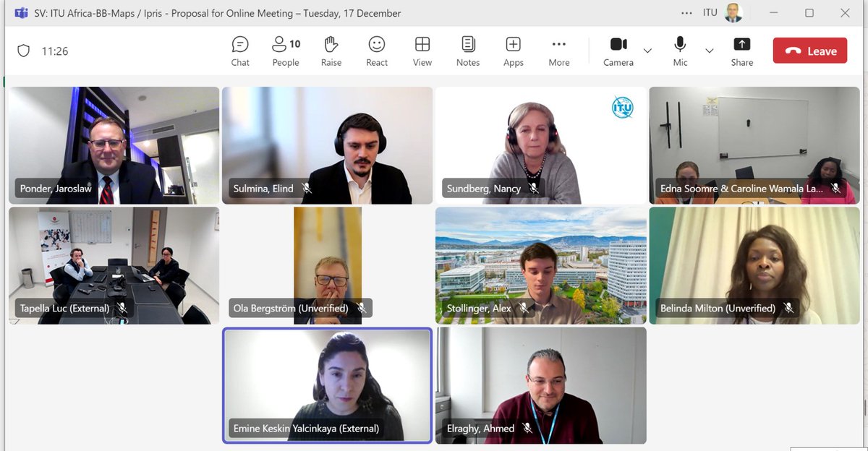The image size is (868, 451).
Task: Toggle your Camera on
Action: pyautogui.click(x=618, y=51)
